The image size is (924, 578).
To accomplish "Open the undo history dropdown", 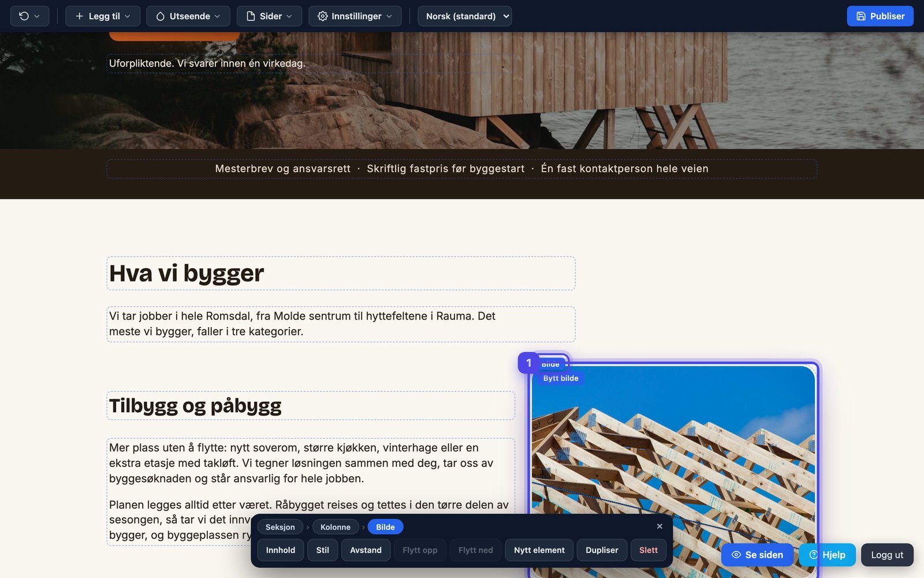I will [x=29, y=16].
